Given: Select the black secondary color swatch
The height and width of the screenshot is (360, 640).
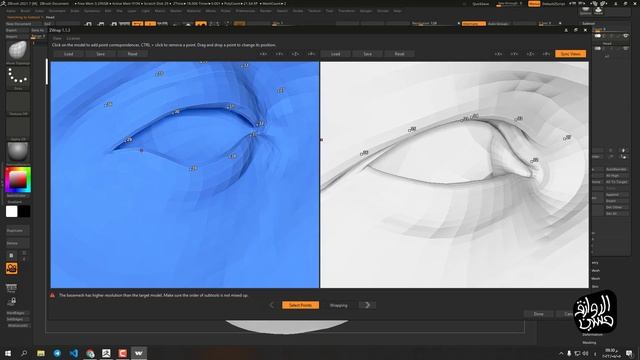Looking at the screenshot, I should pos(24,211).
